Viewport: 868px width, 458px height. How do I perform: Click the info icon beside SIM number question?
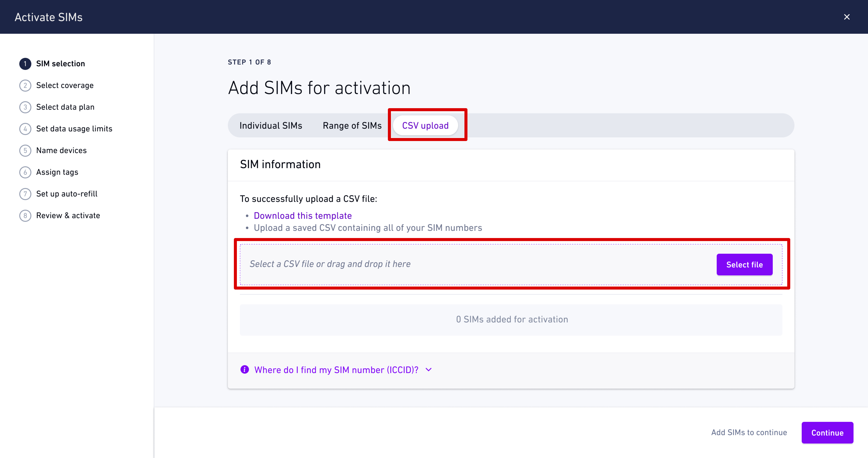pyautogui.click(x=244, y=369)
